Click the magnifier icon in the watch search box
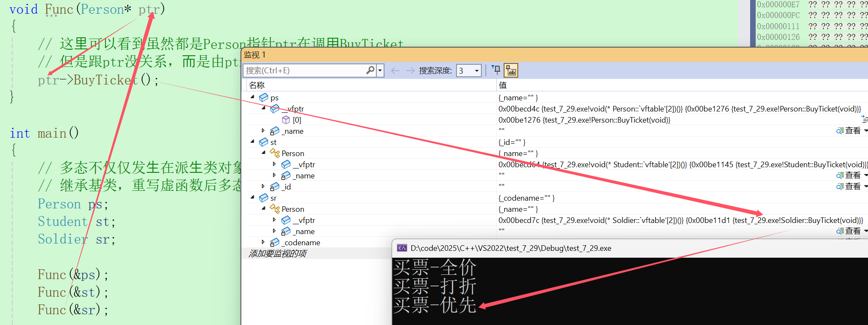Image resolution: width=868 pixels, height=325 pixels. (370, 70)
